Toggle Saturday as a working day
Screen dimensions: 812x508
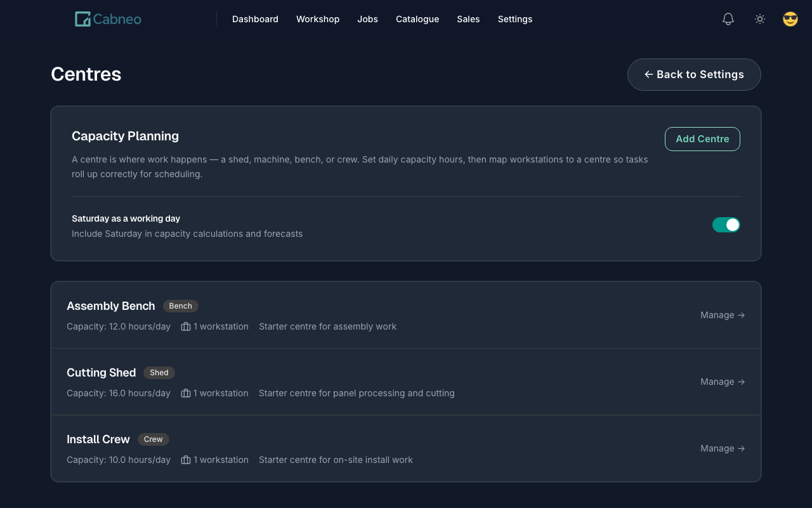(x=726, y=225)
